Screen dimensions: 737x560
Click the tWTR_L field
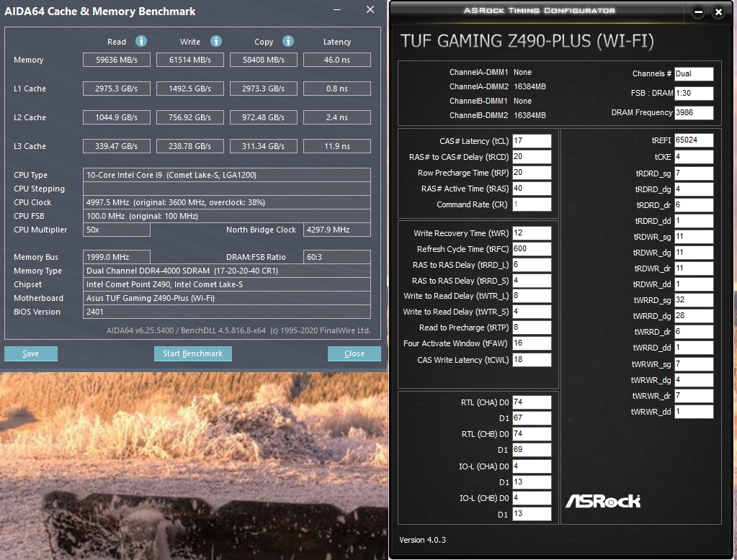pos(532,296)
